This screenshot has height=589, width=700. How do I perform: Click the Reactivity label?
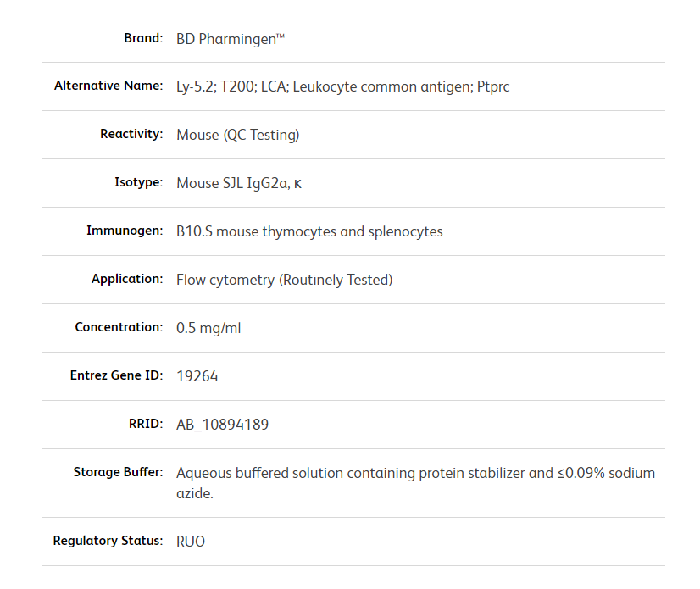(x=131, y=134)
